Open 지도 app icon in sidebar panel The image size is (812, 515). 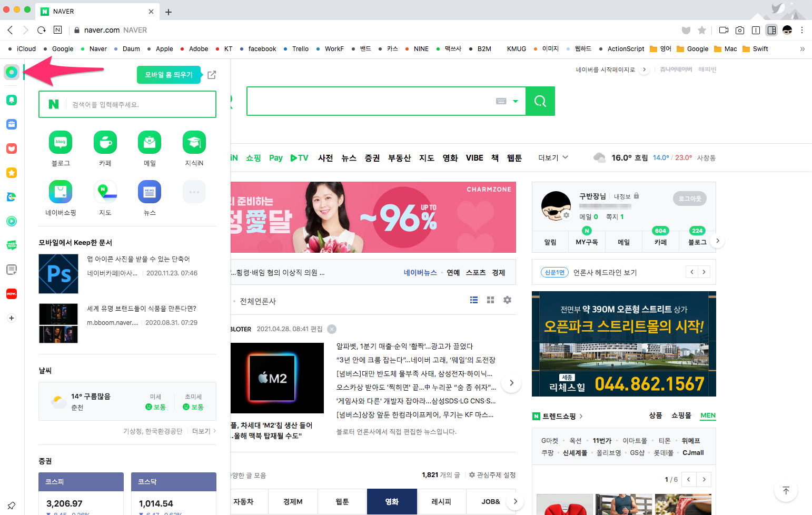[105, 192]
